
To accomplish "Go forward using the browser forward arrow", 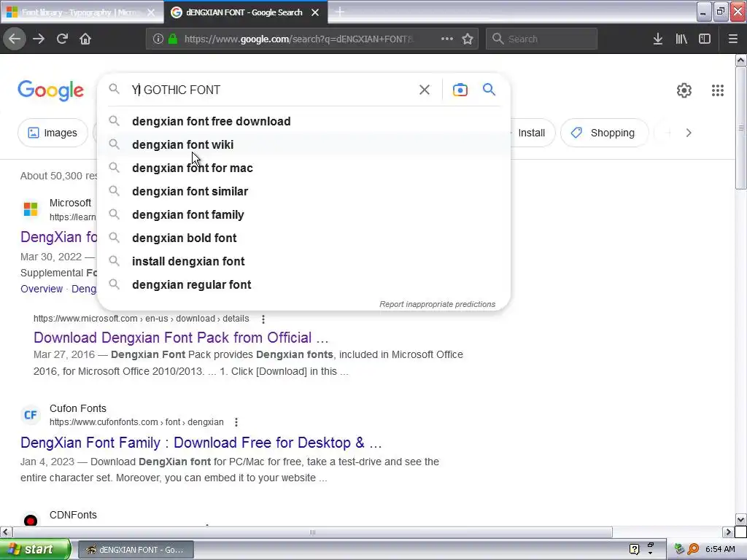I will point(39,39).
